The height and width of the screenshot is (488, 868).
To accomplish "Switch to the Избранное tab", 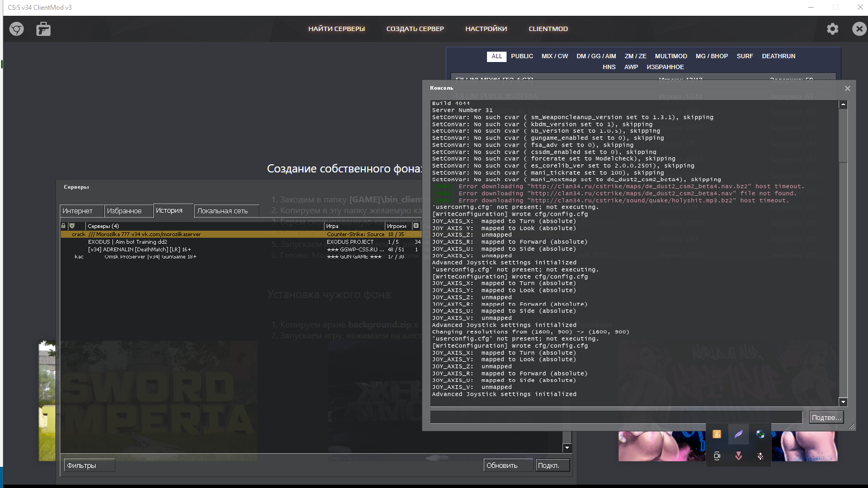I will [124, 211].
